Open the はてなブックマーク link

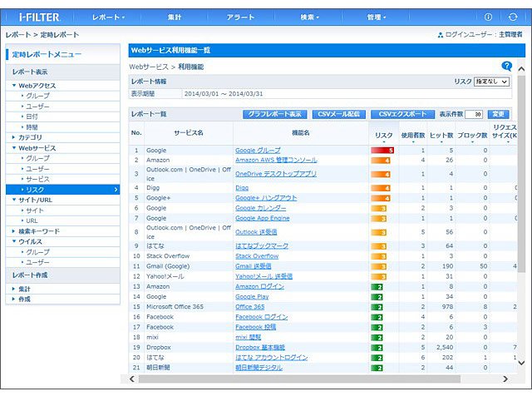click(262, 246)
